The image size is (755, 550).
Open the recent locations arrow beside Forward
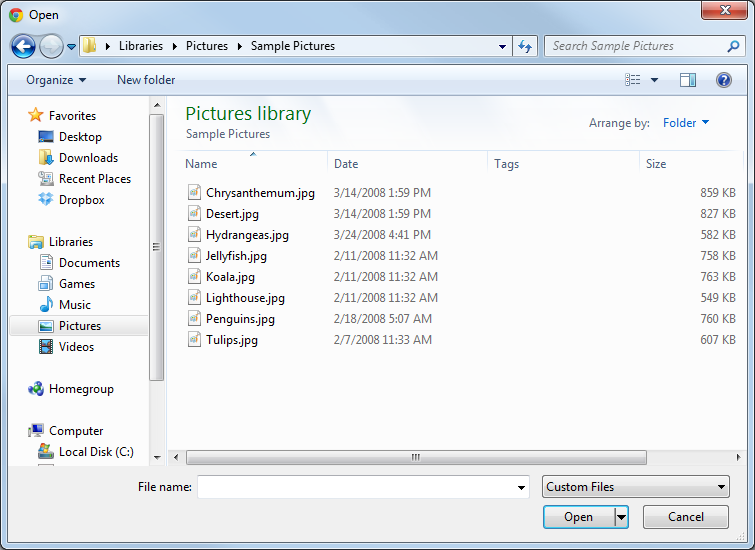pyautogui.click(x=71, y=47)
